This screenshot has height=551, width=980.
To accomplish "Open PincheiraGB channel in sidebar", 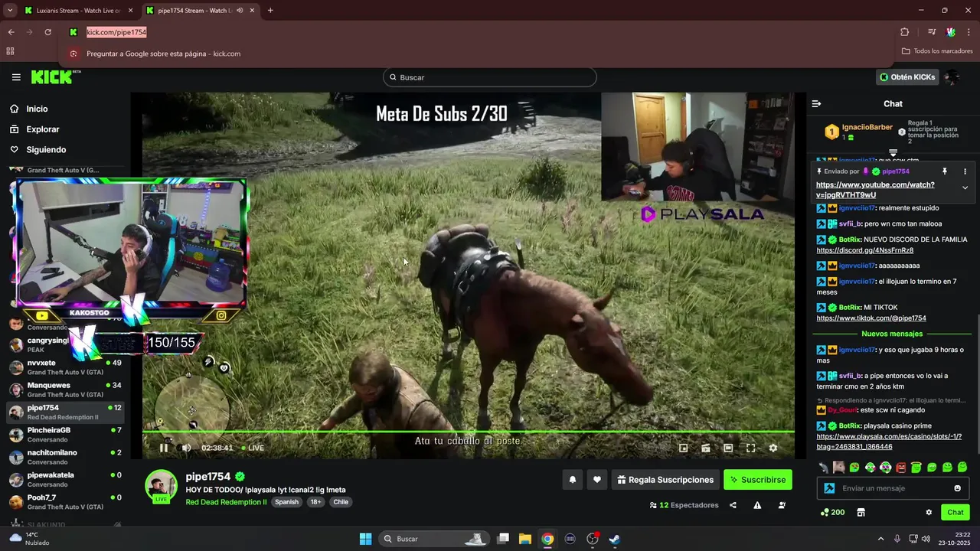I will [x=65, y=435].
